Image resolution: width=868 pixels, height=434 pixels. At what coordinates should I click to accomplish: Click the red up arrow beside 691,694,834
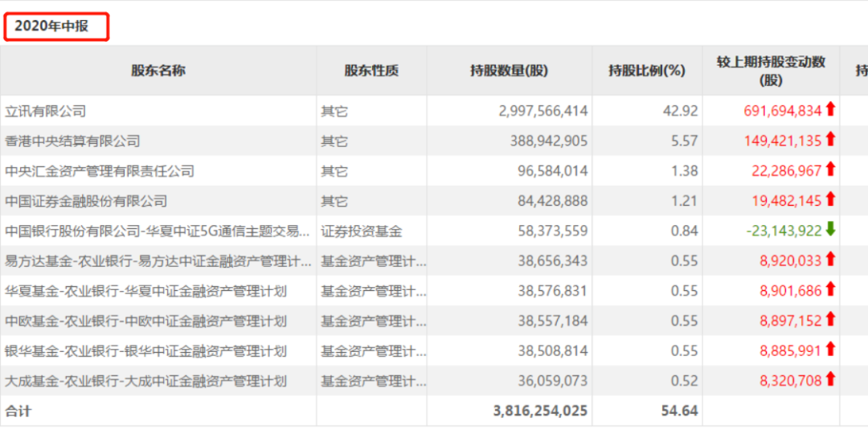click(829, 109)
